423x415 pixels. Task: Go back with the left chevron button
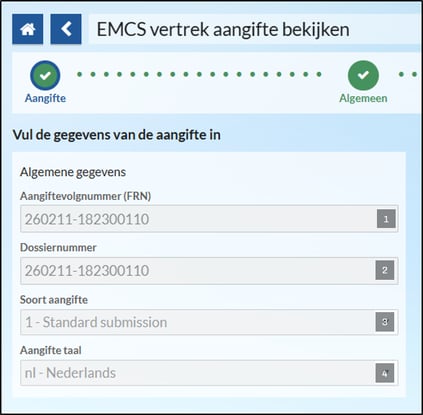click(66, 29)
